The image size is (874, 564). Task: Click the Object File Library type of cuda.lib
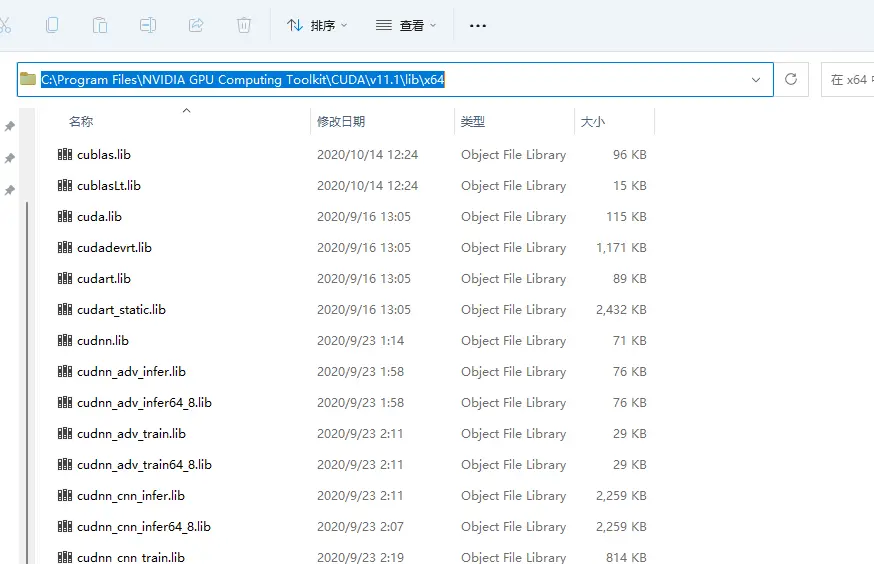513,216
